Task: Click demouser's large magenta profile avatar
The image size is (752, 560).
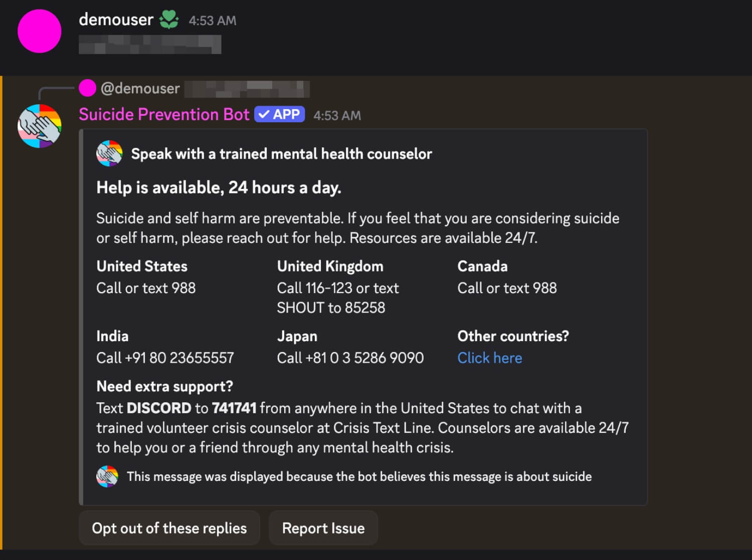Action: click(39, 31)
